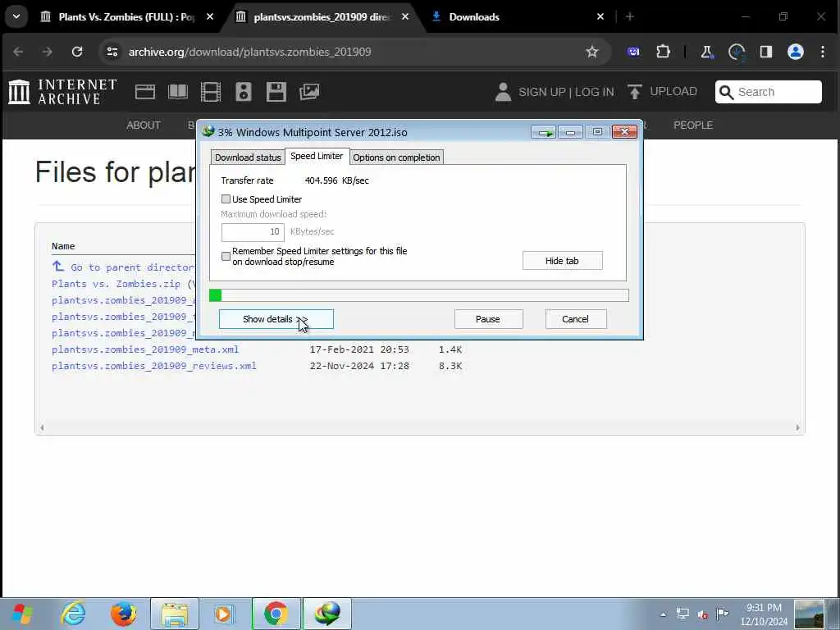This screenshot has width=840, height=630.
Task: Check Remember Speed Limiter settings checkbox
Action: pyautogui.click(x=226, y=257)
